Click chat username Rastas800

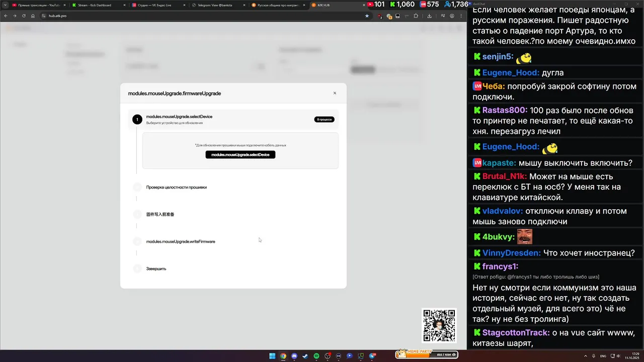[505, 110]
